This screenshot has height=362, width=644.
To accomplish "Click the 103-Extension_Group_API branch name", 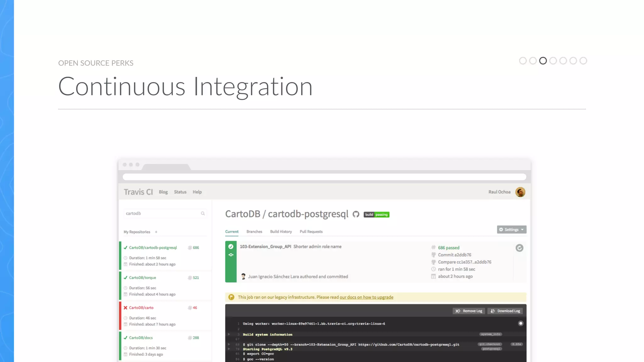I will [x=265, y=247].
